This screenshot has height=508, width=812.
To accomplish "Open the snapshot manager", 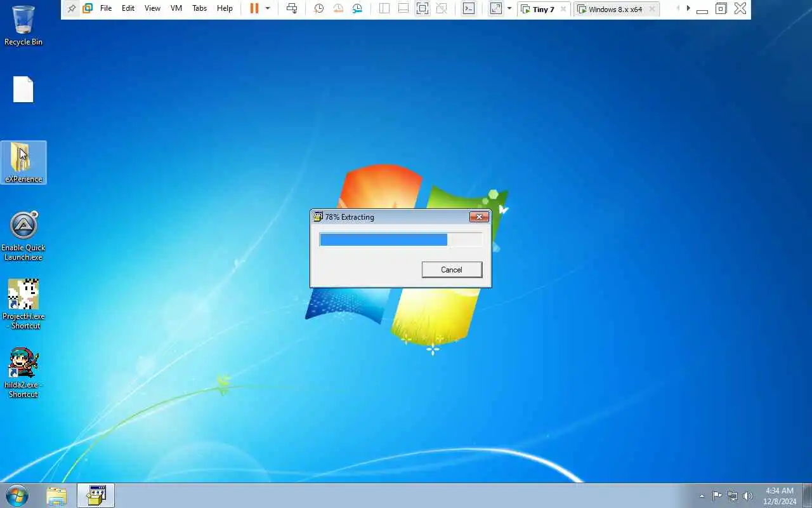I will coord(358,9).
